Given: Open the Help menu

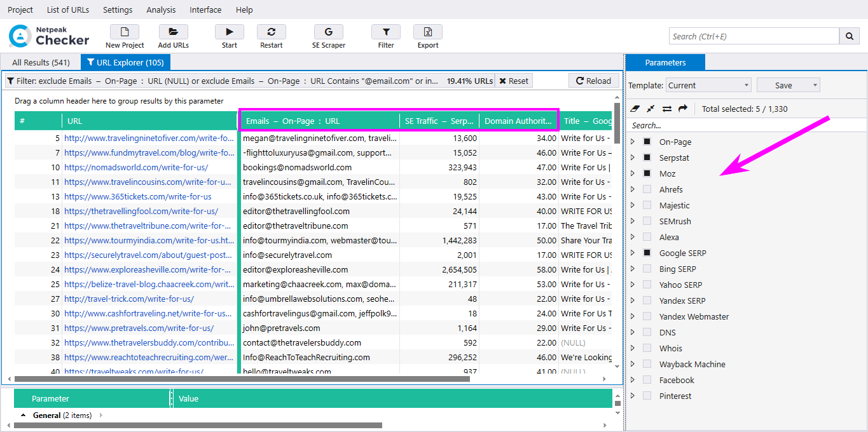Looking at the screenshot, I should [x=244, y=10].
